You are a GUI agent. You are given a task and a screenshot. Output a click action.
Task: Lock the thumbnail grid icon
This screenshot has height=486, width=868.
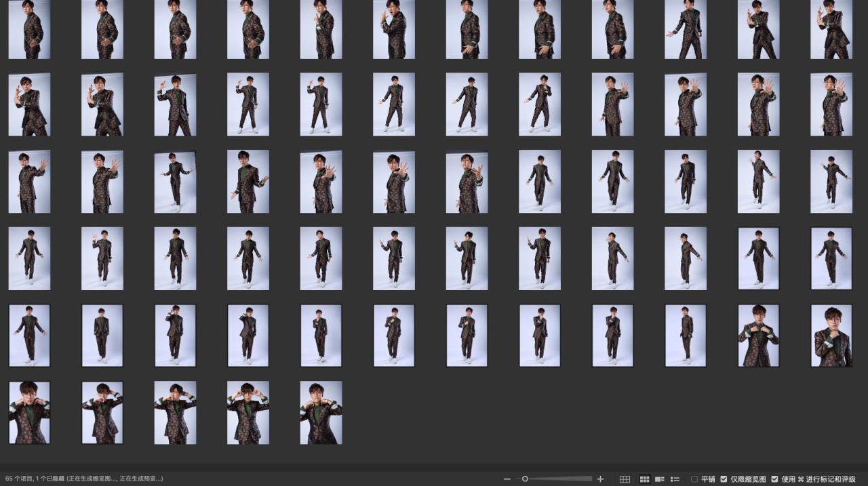pos(625,479)
